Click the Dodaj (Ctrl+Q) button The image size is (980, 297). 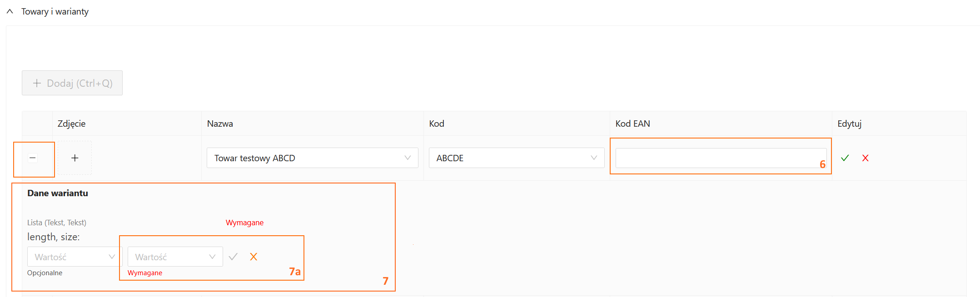(x=72, y=83)
